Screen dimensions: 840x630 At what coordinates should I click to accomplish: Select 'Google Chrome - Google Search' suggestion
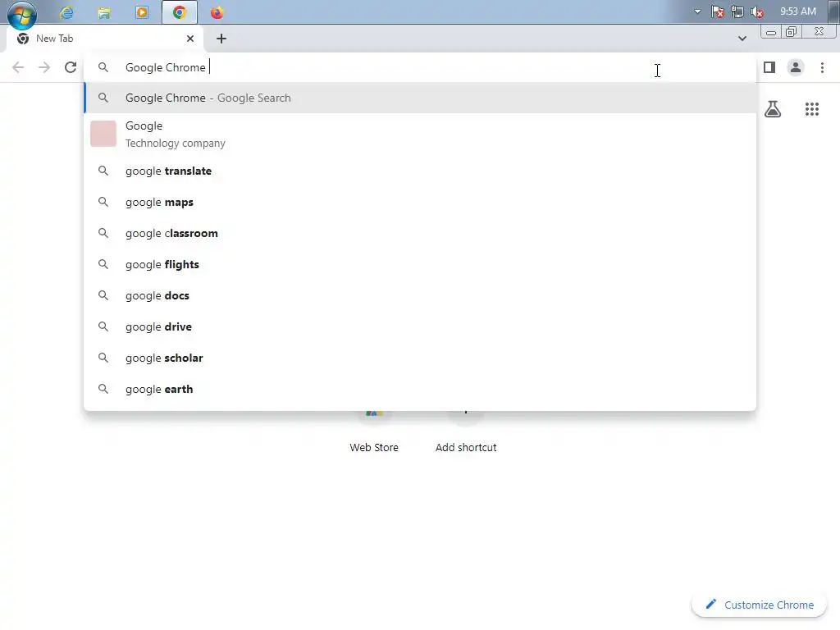pos(420,98)
